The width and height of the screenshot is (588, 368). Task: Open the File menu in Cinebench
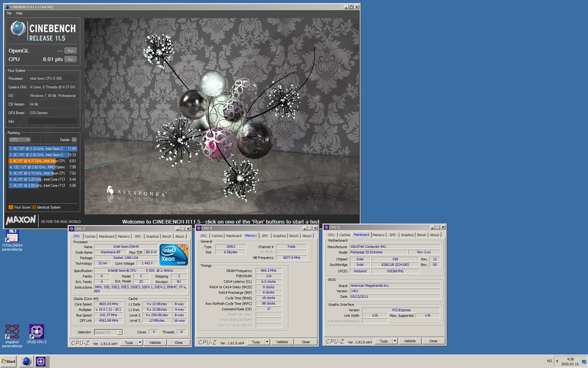(x=9, y=13)
